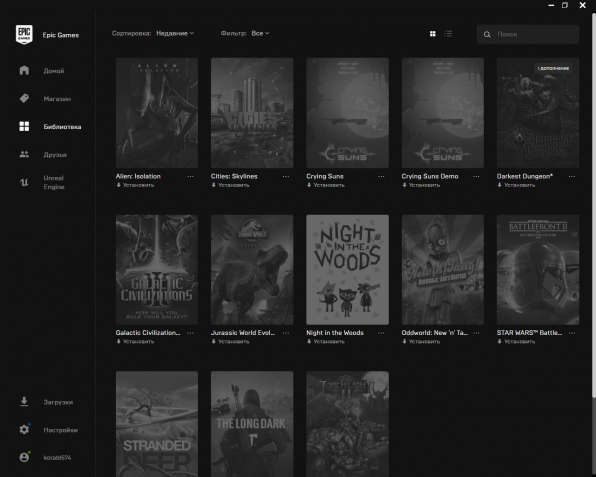Open three-dot menu for Alien: Isolation

pos(190,176)
